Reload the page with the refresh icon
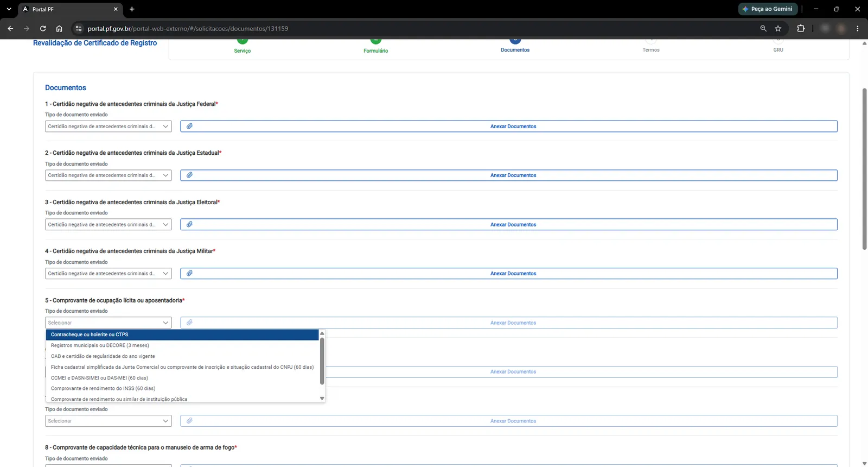Image resolution: width=868 pixels, height=467 pixels. 43,28
